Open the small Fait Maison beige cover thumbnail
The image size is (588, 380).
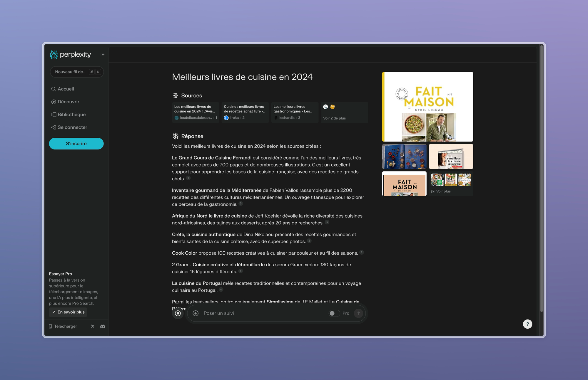(x=404, y=184)
